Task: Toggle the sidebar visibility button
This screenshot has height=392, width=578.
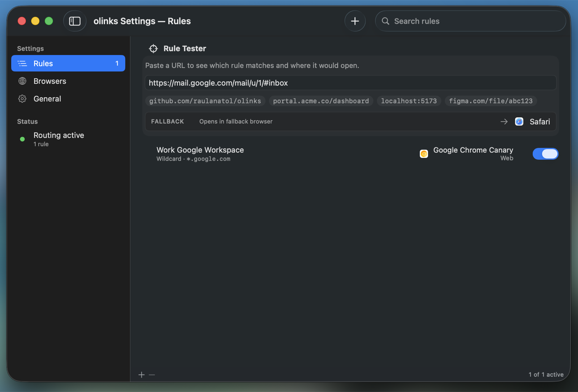Action: pos(75,21)
